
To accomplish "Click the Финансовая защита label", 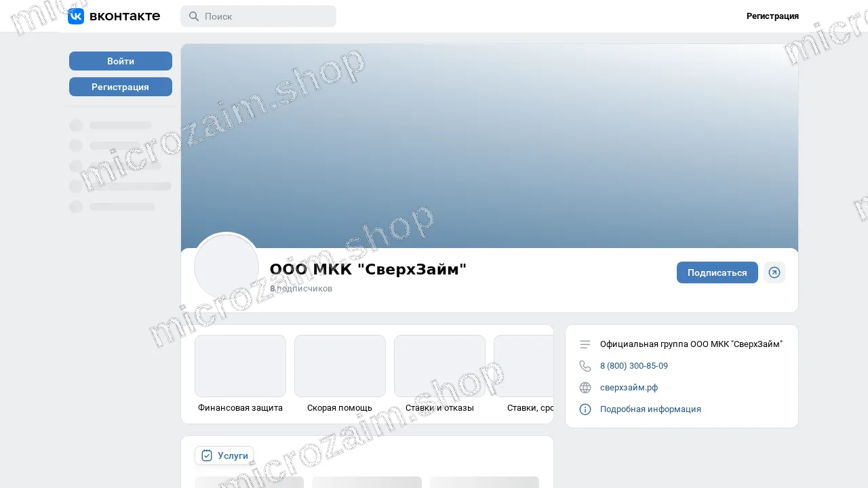I will 240,408.
